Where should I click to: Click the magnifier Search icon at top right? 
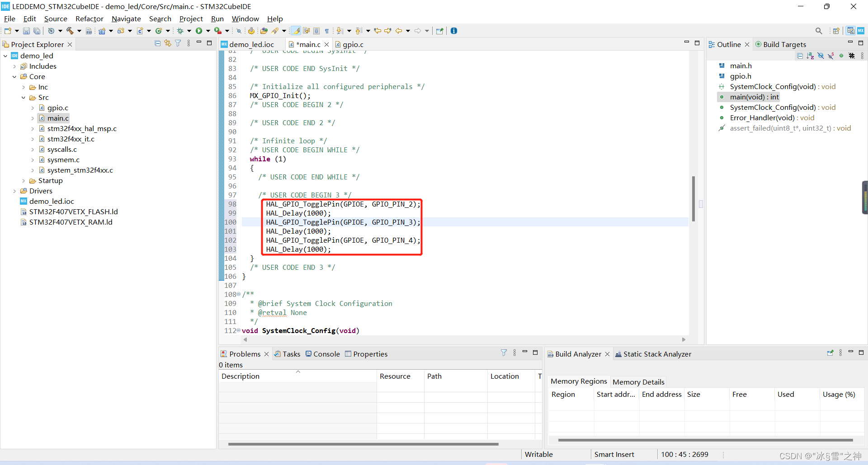pyautogui.click(x=819, y=31)
